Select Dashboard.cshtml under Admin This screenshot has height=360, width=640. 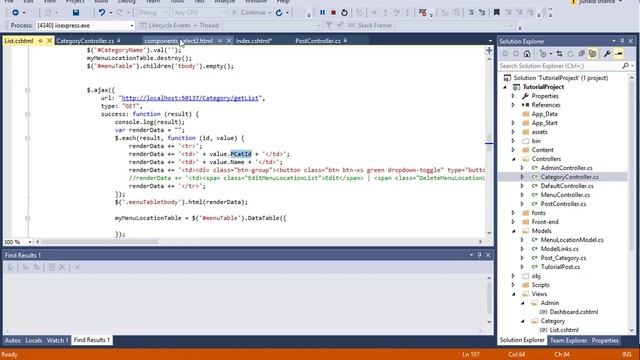pyautogui.click(x=573, y=312)
